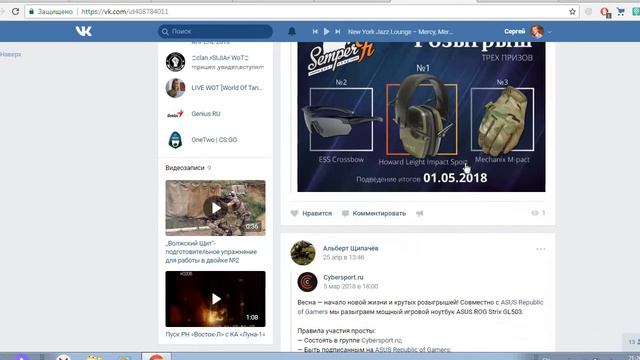View the secure lock site info
The width and height of the screenshot is (640, 360).
31,11
